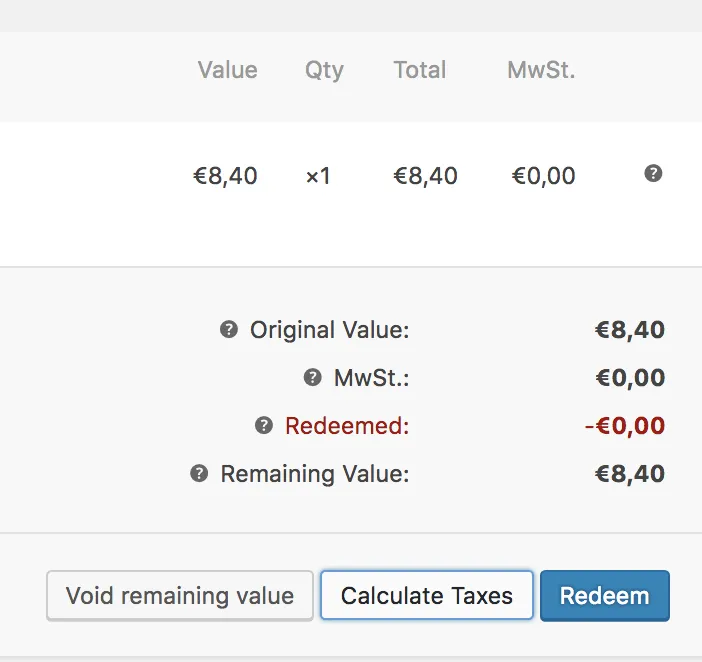Select the Total column header
702x662 pixels.
tap(419, 70)
